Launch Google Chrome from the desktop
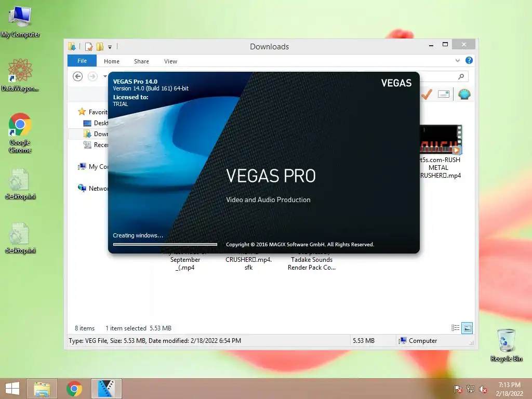The height and width of the screenshot is (399, 532). coord(20,132)
